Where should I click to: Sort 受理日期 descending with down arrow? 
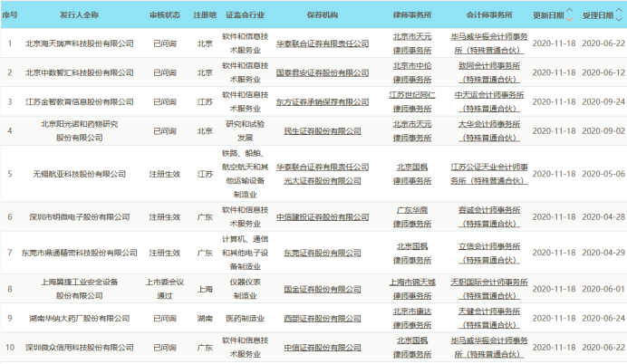[x=619, y=19]
